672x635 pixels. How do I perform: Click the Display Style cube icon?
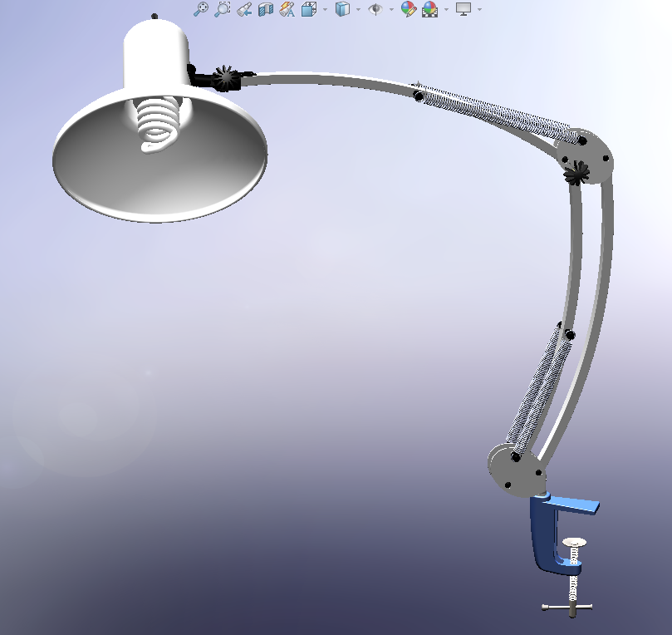[x=342, y=9]
